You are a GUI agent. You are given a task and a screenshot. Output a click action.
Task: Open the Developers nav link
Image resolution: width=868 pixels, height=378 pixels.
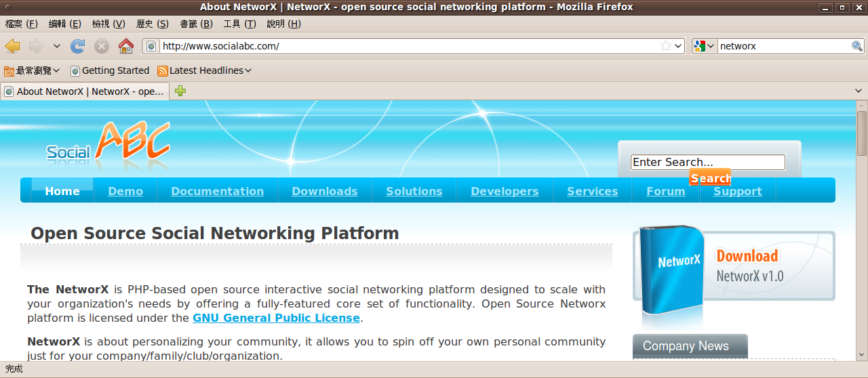click(x=505, y=191)
